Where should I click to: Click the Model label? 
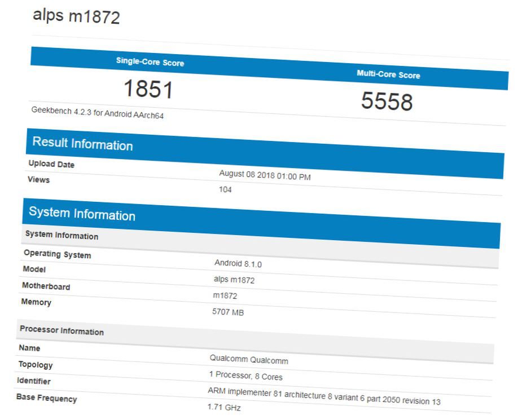tap(34, 269)
